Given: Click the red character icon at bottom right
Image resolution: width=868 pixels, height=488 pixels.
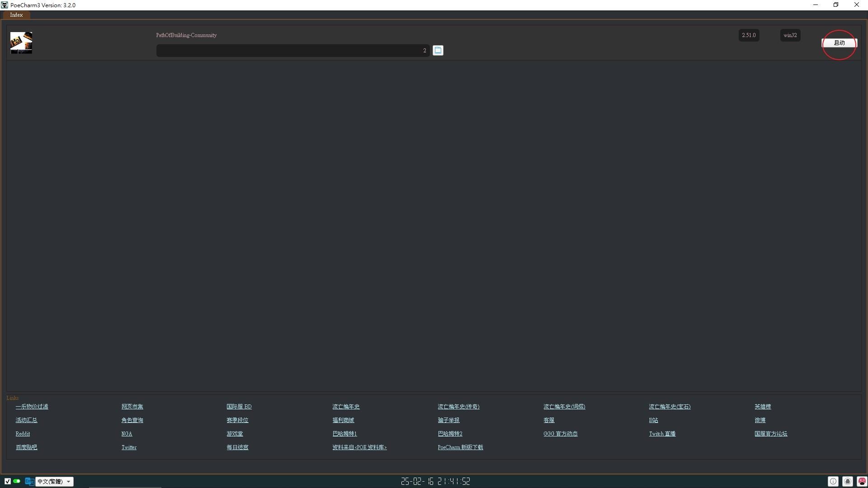Looking at the screenshot, I should click(x=862, y=481).
